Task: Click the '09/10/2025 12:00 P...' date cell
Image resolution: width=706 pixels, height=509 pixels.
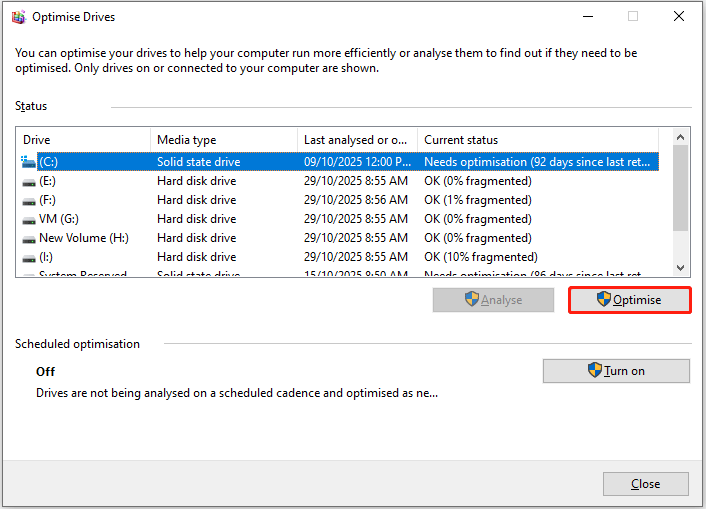Action: click(358, 162)
